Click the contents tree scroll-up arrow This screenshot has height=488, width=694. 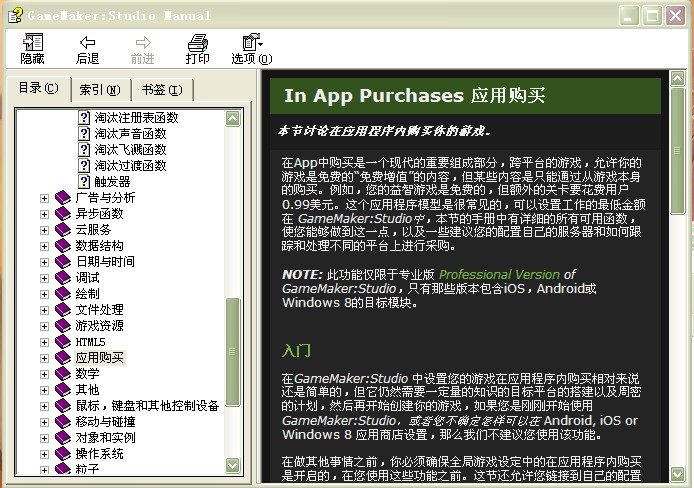click(233, 118)
